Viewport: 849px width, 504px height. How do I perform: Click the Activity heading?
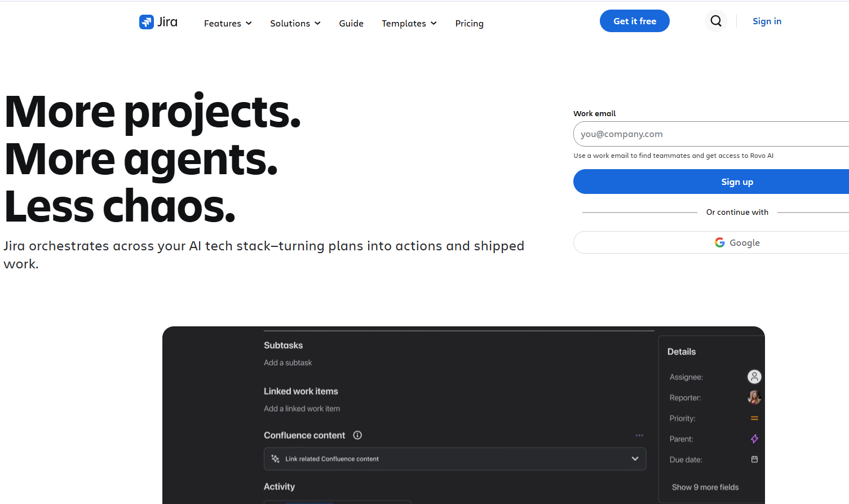pos(279,487)
